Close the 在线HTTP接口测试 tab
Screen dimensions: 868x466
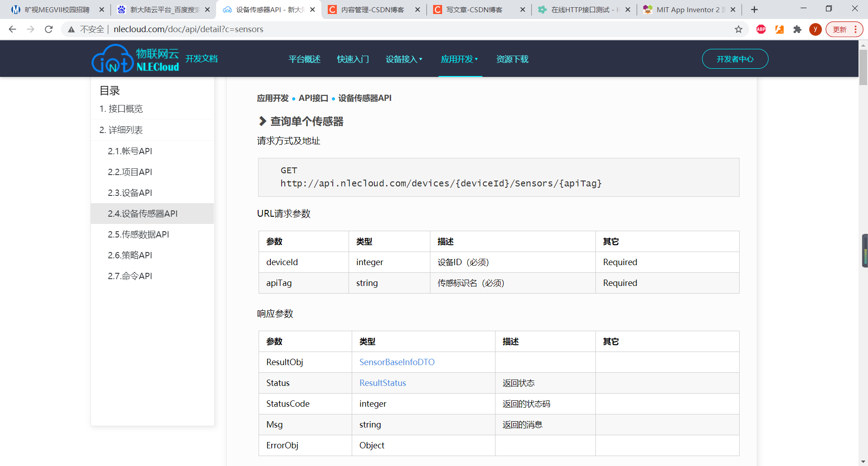[x=628, y=10]
